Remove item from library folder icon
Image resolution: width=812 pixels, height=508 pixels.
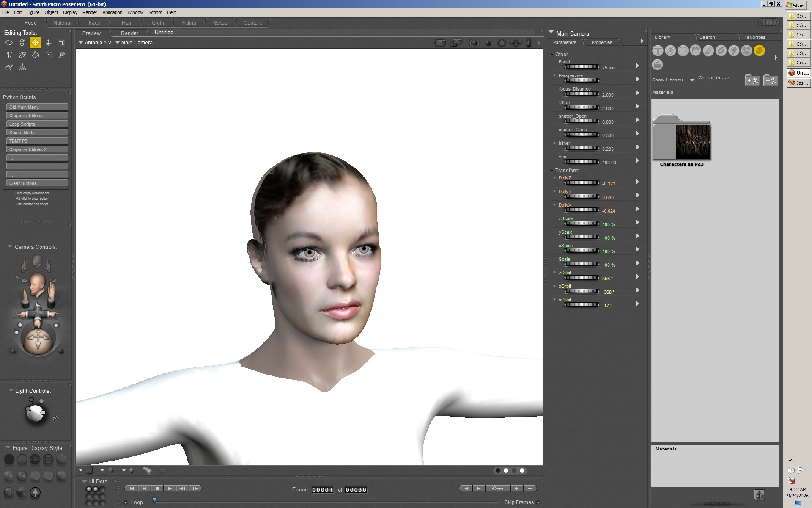coord(771,80)
